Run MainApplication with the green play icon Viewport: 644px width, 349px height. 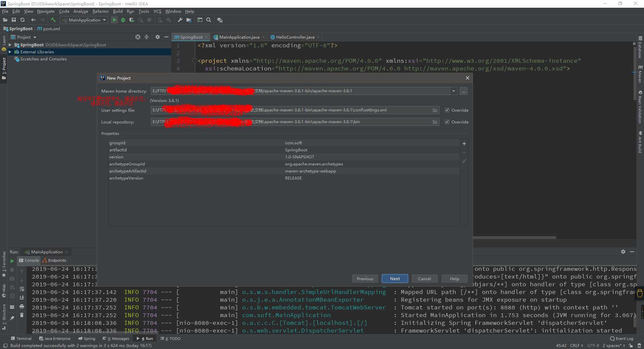pyautogui.click(x=114, y=20)
